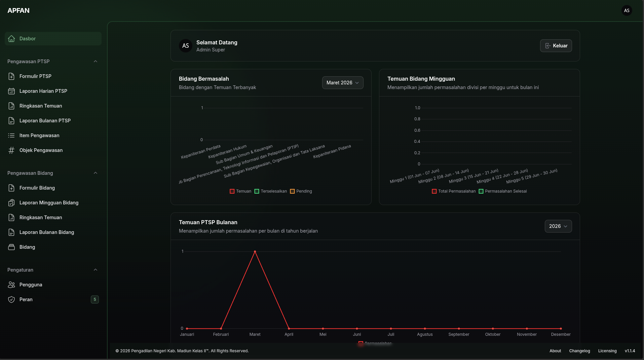Click the Item Pengawasan list icon
644x360 pixels.
tap(11, 135)
